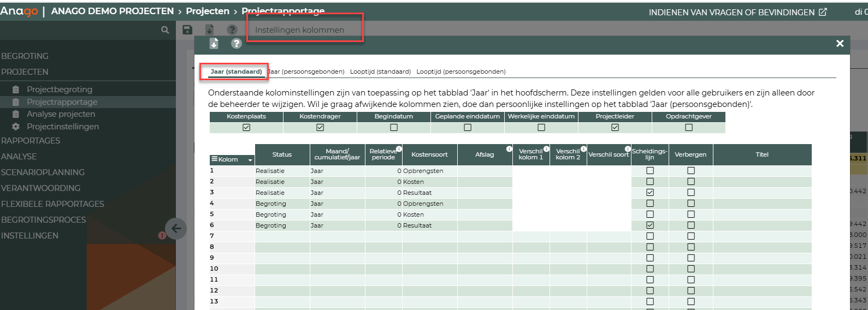
Task: Show info icon on Verschil soort
Action: coord(628,148)
